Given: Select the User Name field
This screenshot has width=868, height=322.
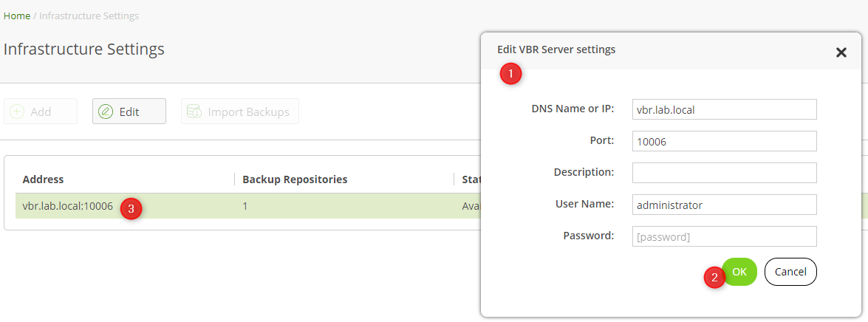Looking at the screenshot, I should click(x=724, y=205).
